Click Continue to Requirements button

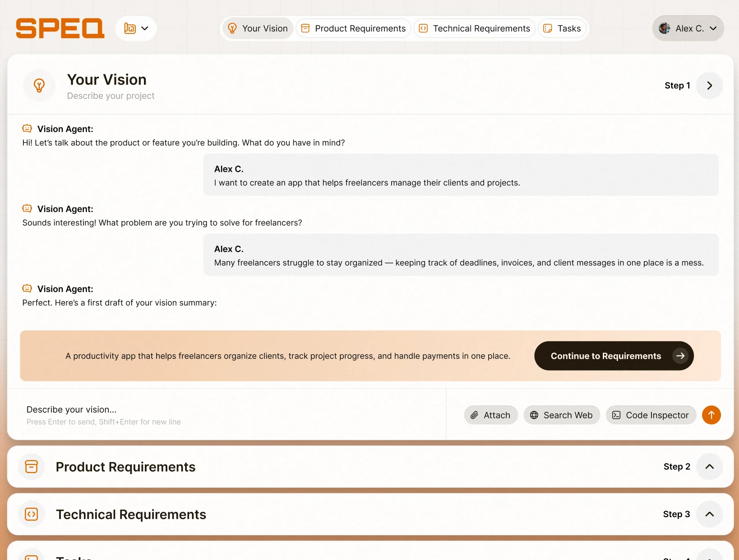[x=614, y=356]
